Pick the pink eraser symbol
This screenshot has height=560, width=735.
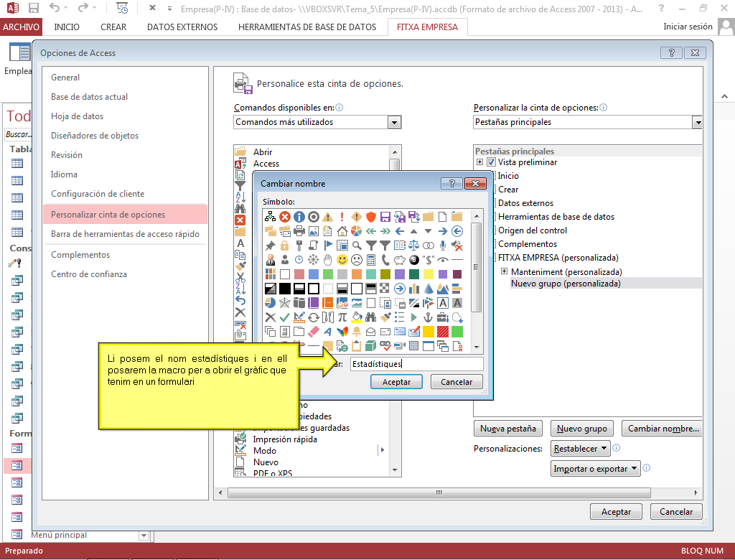pyautogui.click(x=313, y=332)
